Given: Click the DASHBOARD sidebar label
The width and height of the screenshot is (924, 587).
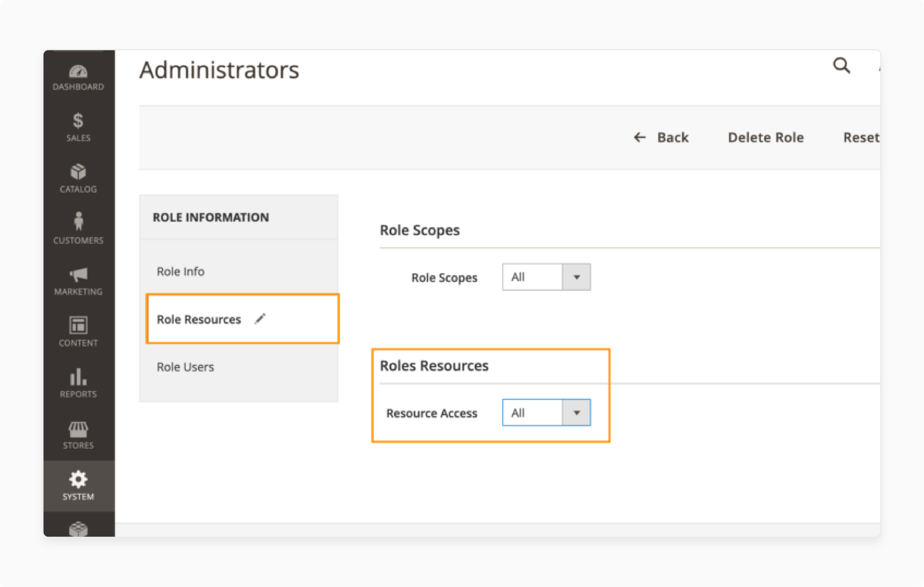Looking at the screenshot, I should pos(78,87).
